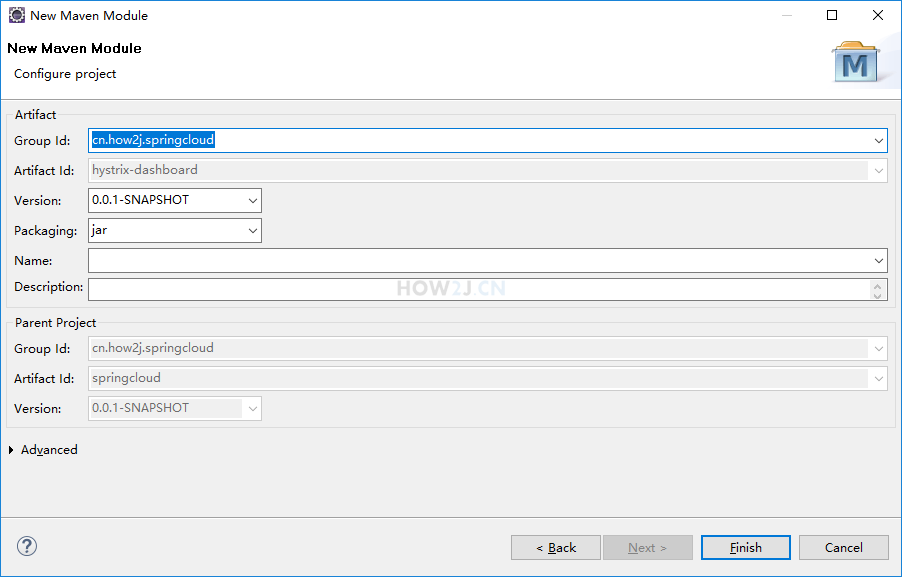Viewport: 902px width, 577px height.
Task: Click the Cancel button
Action: tap(843, 548)
